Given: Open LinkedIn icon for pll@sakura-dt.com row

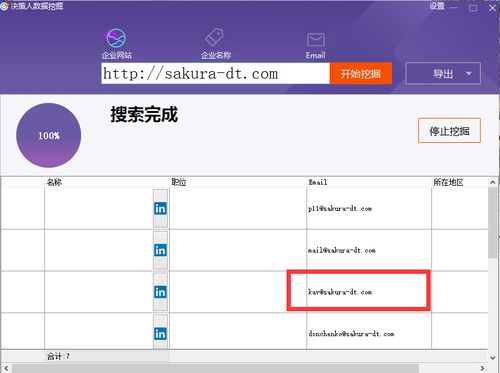Looking at the screenshot, I should (160, 208).
